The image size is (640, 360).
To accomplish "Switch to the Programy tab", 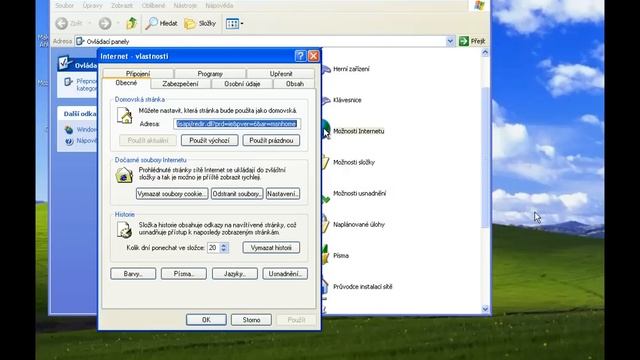I will 210,73.
